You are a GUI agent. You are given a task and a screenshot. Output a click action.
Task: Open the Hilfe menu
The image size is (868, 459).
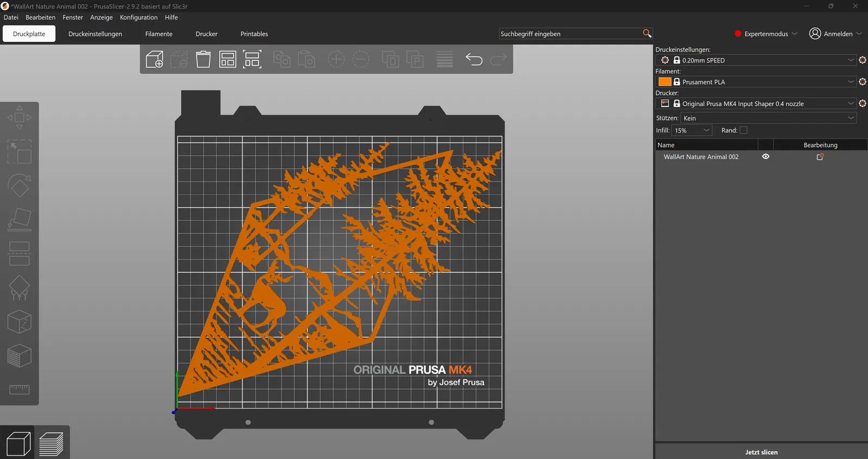pos(171,17)
